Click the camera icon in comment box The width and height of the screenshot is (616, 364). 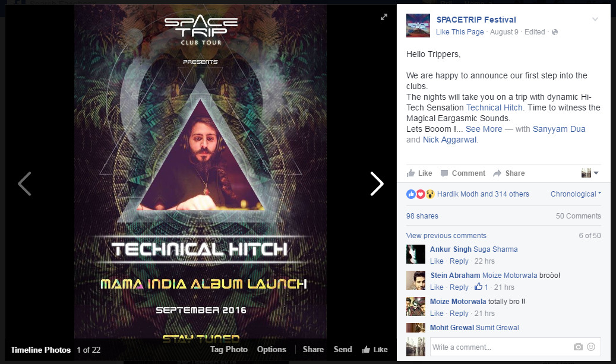point(578,347)
